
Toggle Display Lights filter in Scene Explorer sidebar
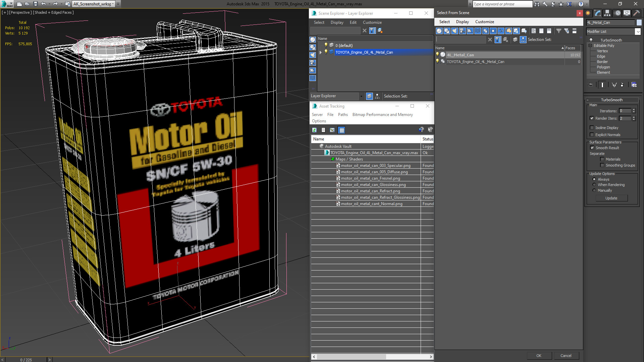tap(313, 55)
